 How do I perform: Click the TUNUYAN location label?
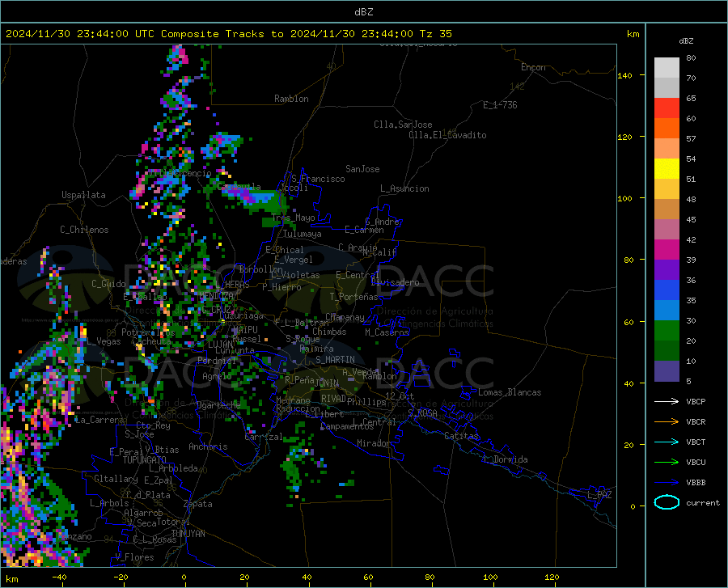(188, 534)
